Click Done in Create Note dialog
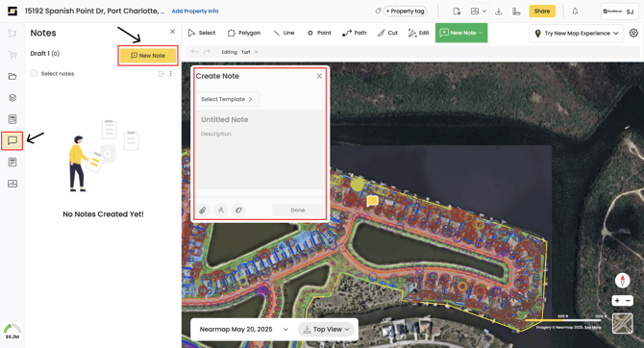Screen dimensions: 644x348 click(x=298, y=211)
